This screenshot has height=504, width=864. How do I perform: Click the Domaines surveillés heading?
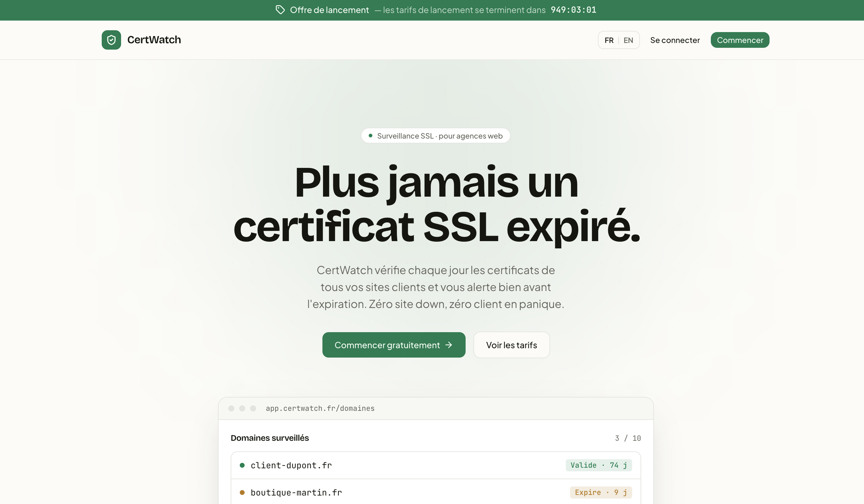click(x=269, y=438)
